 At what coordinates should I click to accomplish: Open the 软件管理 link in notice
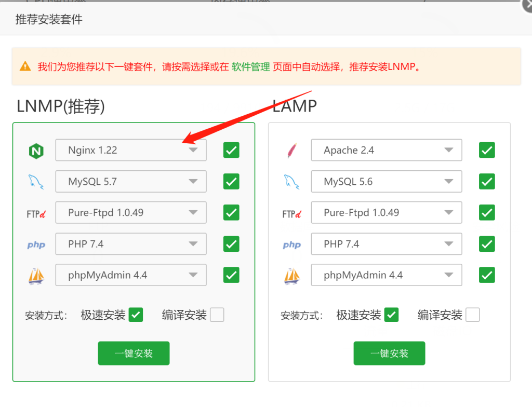[x=251, y=67]
